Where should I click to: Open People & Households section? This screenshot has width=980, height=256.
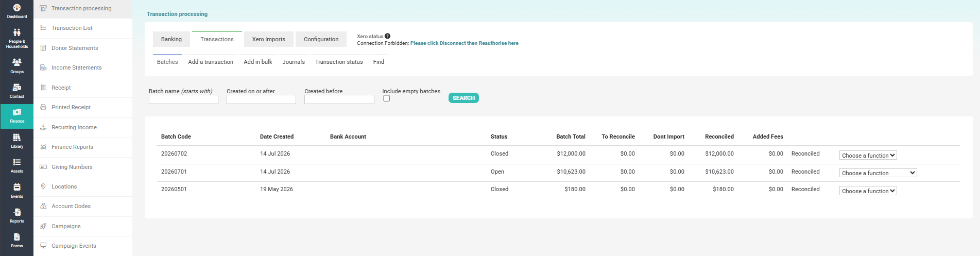tap(16, 39)
